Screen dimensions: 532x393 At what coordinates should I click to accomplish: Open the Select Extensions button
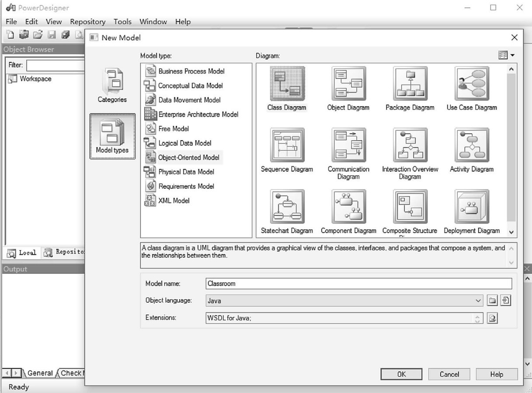click(x=492, y=318)
